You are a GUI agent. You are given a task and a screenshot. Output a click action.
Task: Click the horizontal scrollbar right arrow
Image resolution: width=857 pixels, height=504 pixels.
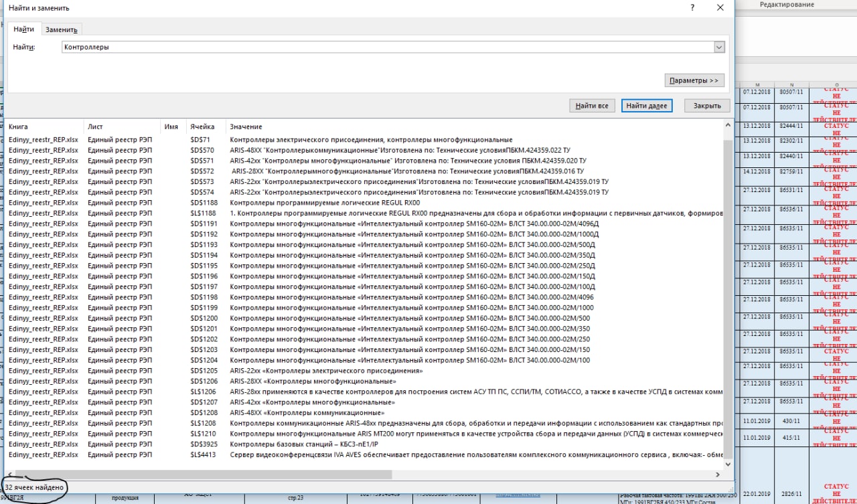[x=718, y=474]
